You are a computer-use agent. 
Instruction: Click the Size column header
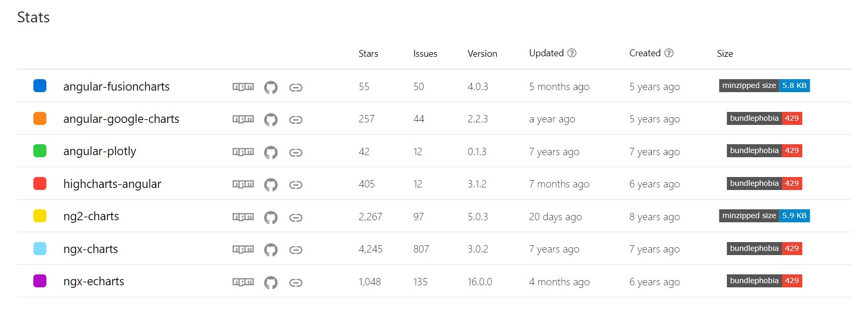[x=725, y=54]
